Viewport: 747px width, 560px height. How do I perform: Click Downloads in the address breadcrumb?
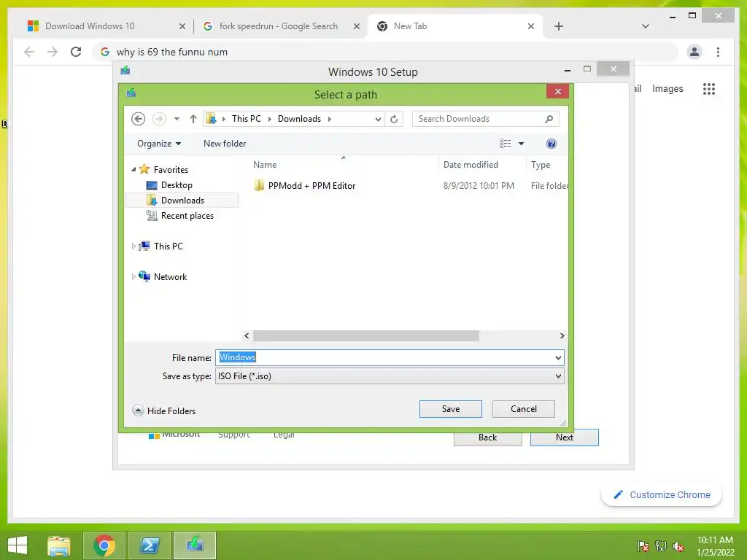coord(299,119)
